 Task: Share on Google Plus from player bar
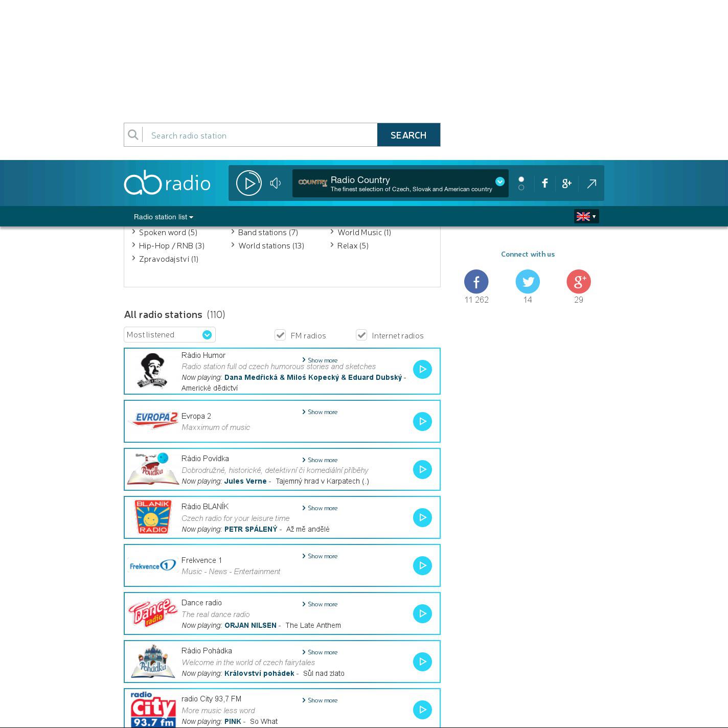click(566, 183)
